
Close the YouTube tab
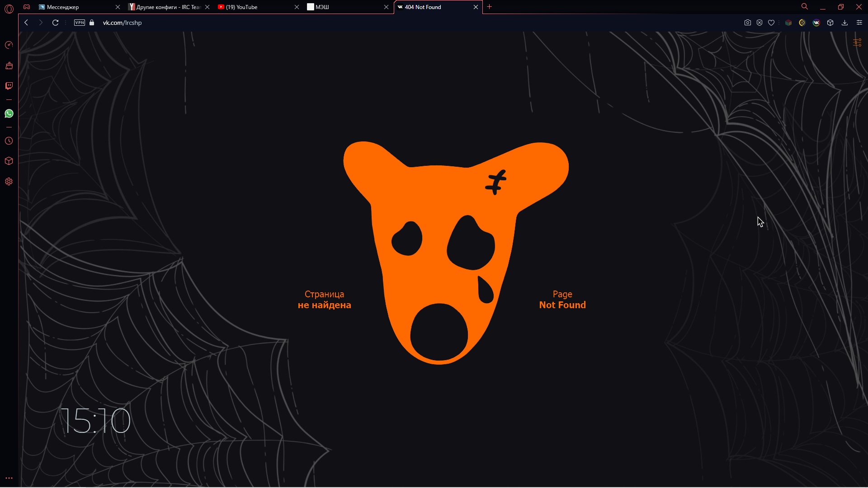click(x=297, y=7)
